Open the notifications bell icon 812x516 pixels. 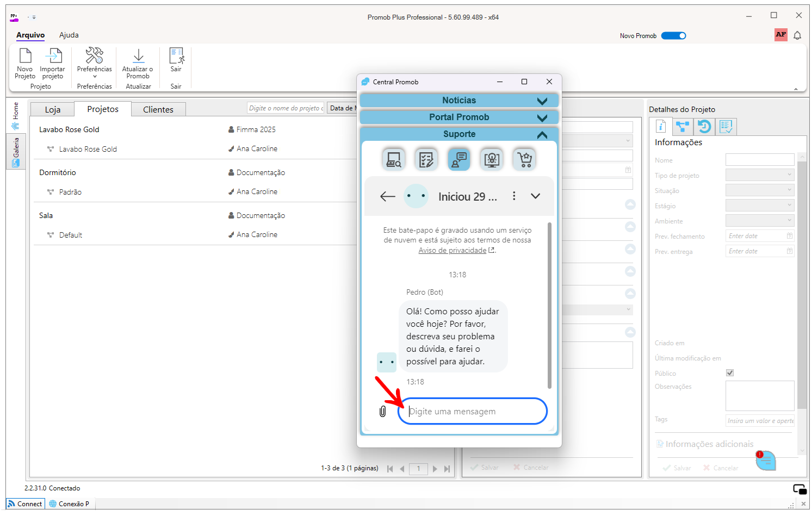pos(797,35)
